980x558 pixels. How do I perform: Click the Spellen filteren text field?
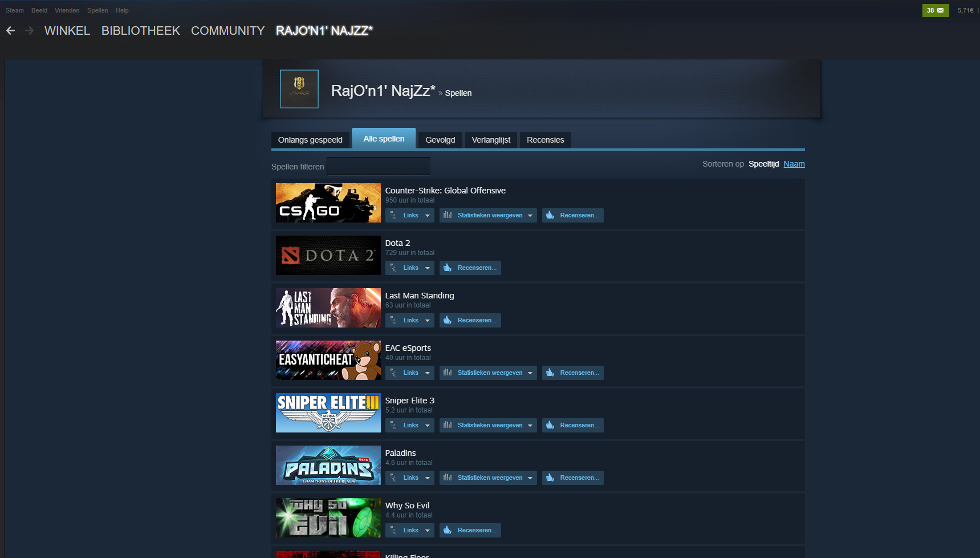click(379, 166)
